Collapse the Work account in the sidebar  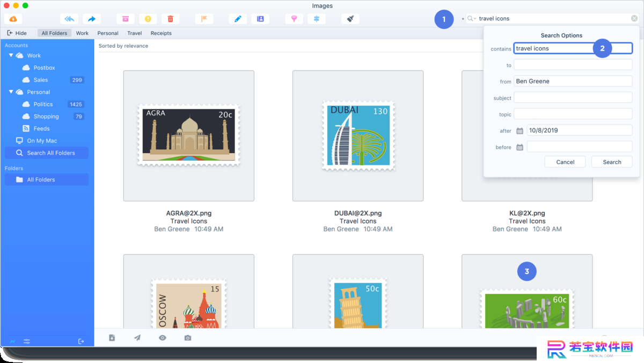point(11,55)
